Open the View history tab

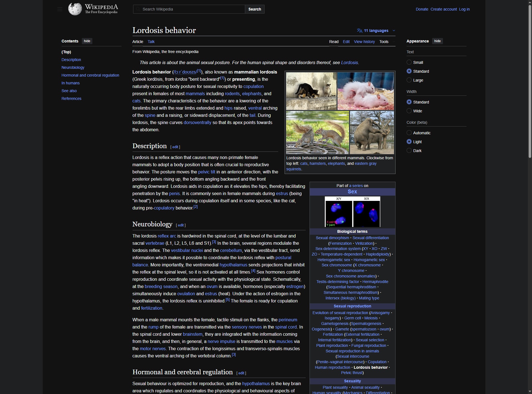(364, 42)
